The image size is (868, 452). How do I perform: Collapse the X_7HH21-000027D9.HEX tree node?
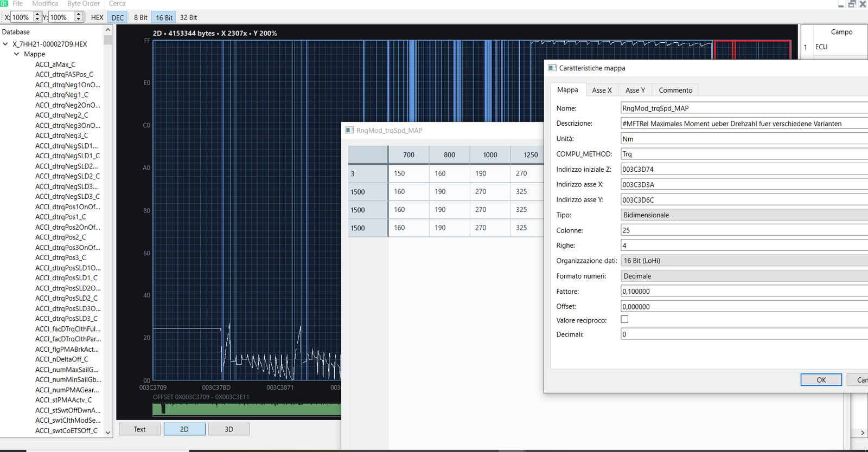point(5,44)
